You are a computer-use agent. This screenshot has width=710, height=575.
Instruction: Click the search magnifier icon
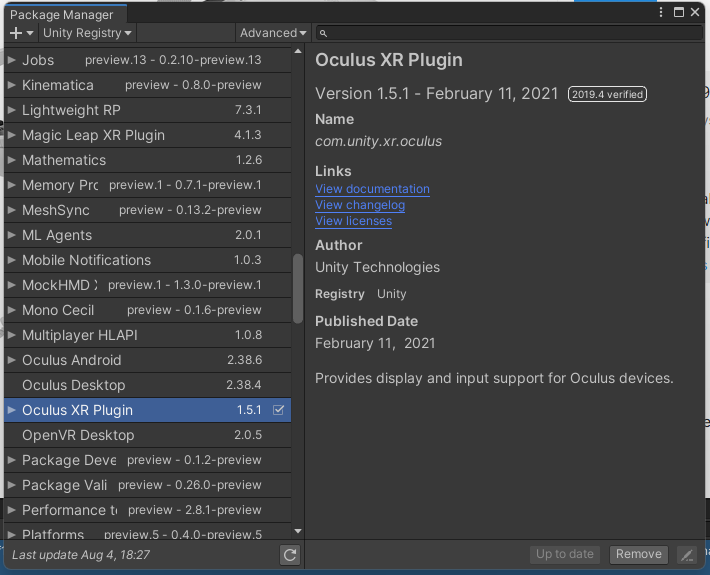pos(323,33)
